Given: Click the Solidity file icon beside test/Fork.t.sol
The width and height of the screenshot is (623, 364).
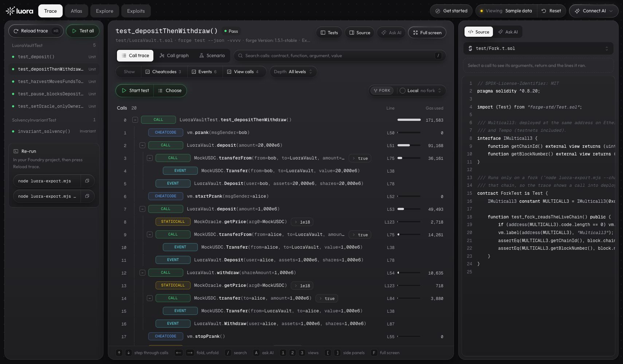Looking at the screenshot, I should click(470, 48).
